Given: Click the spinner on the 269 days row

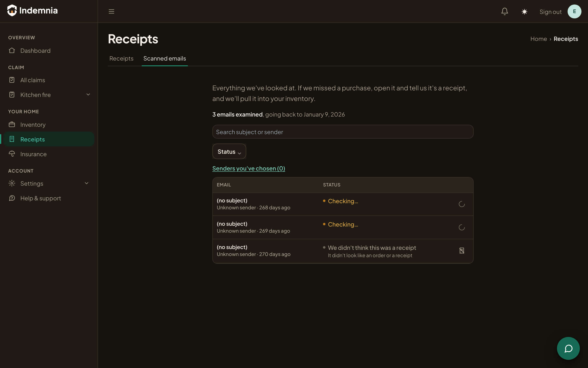Looking at the screenshot, I should pos(462,227).
